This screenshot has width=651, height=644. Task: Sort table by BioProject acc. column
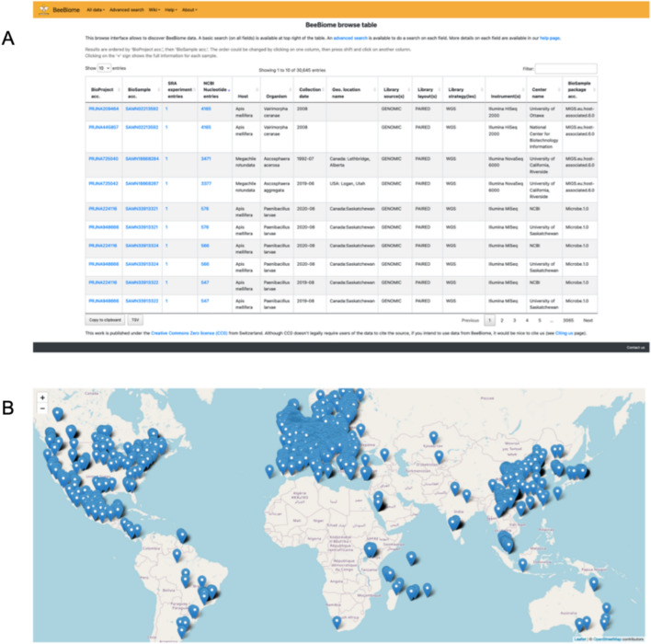(101, 94)
